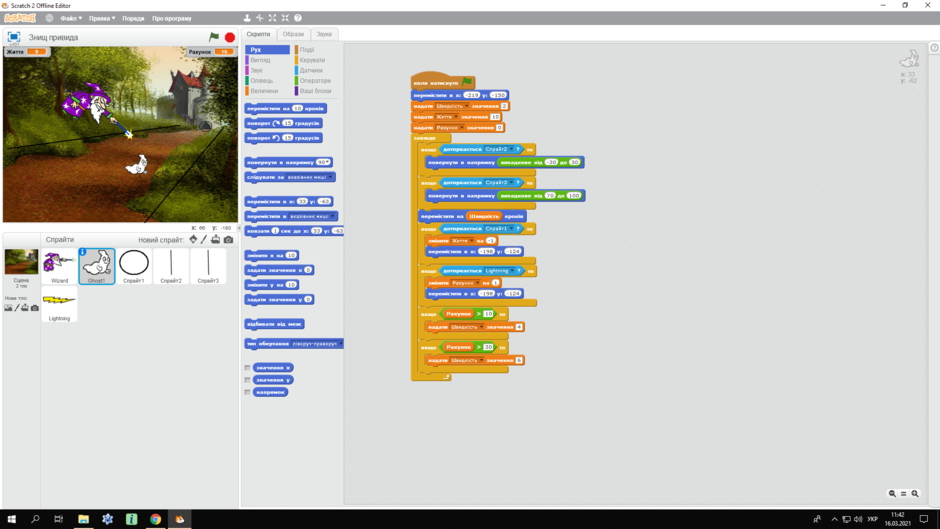
Task: Switch to the Звуки tab
Action: click(324, 34)
